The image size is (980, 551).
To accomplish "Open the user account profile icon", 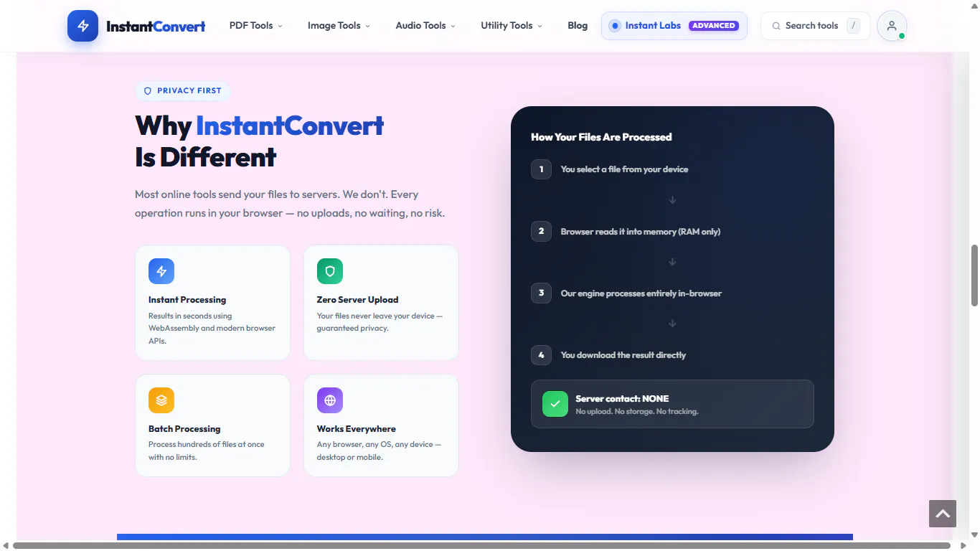I will 892,26.
